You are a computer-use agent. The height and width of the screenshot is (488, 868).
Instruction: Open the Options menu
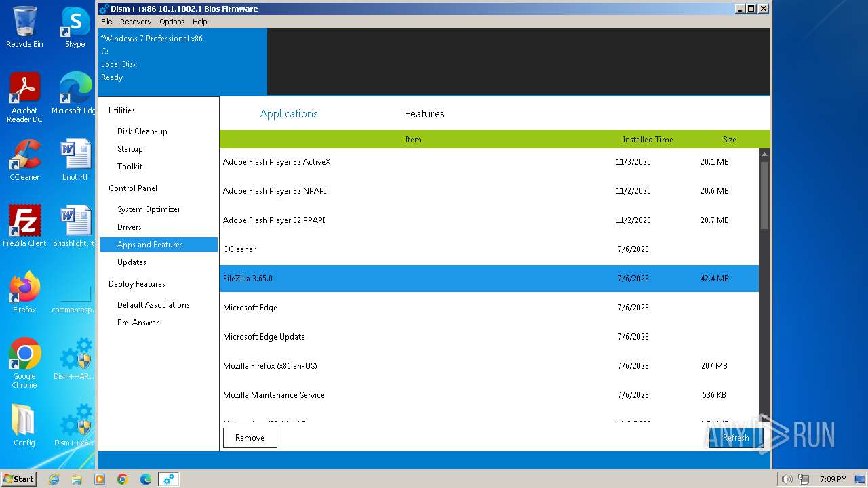pyautogui.click(x=172, y=22)
